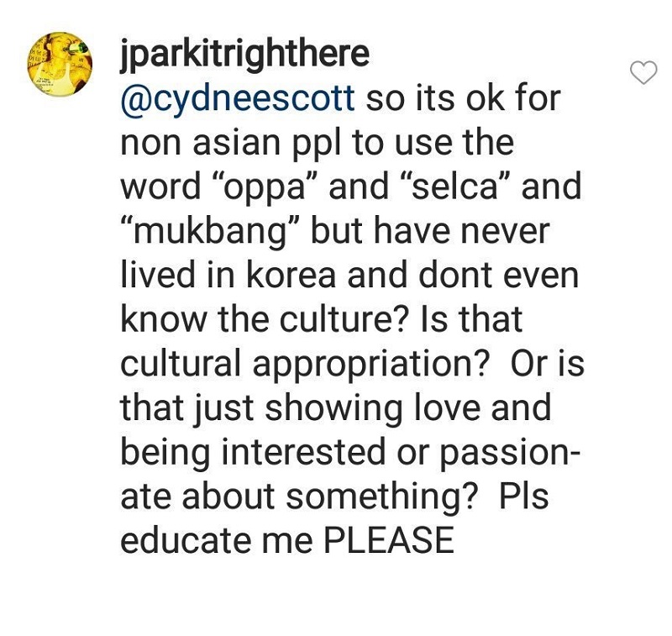The image size is (672, 636).
Task: Click the word "something?" in the comment
Action: click(x=382, y=498)
